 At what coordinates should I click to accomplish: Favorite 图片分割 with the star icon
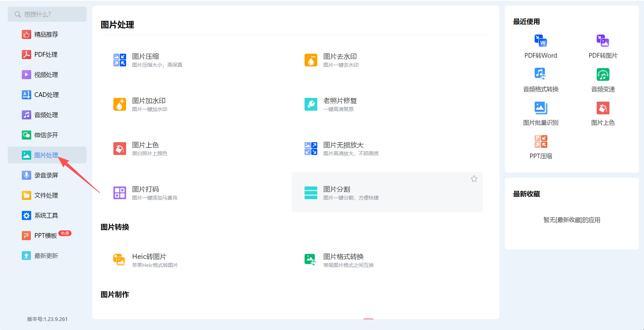click(474, 179)
